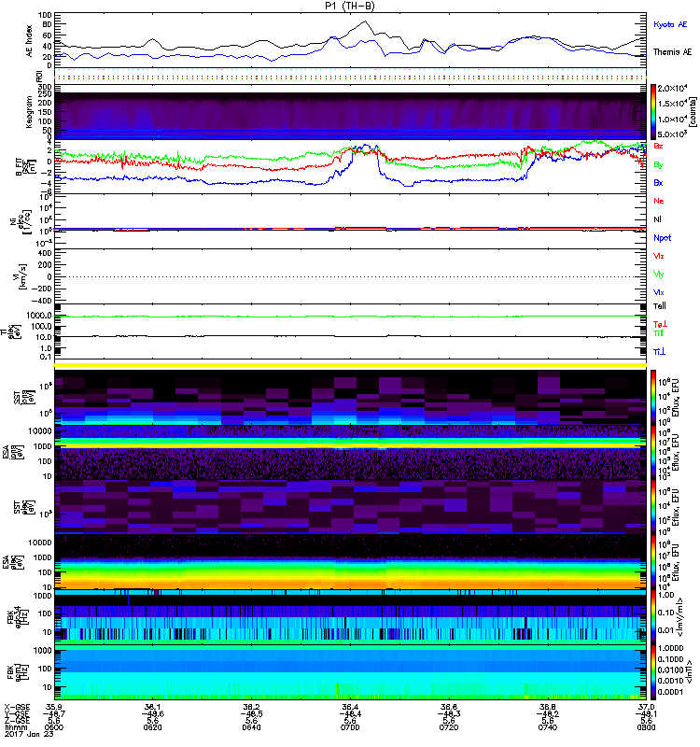
Task: Click the "AE Index" y-axis label
Action: [x=30, y=41]
